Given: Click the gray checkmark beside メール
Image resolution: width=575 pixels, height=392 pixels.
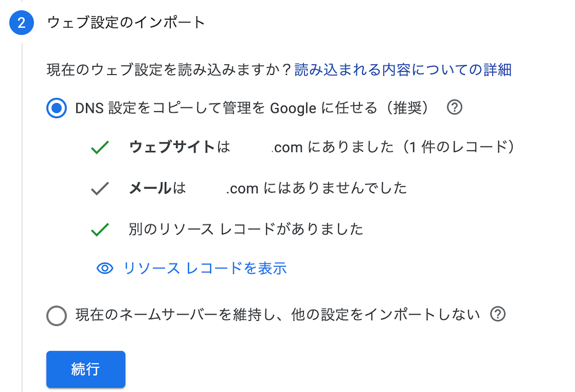Looking at the screenshot, I should [x=99, y=188].
